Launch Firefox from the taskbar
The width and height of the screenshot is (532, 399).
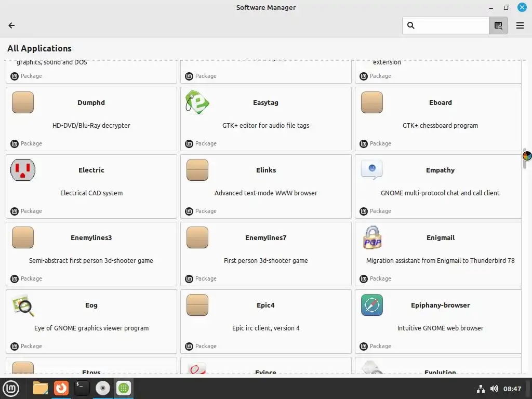(x=61, y=388)
